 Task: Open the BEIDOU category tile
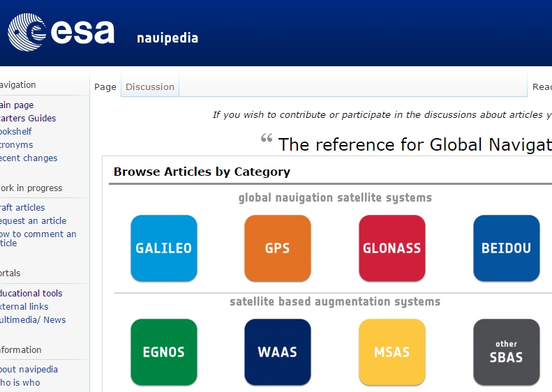pyautogui.click(x=506, y=248)
